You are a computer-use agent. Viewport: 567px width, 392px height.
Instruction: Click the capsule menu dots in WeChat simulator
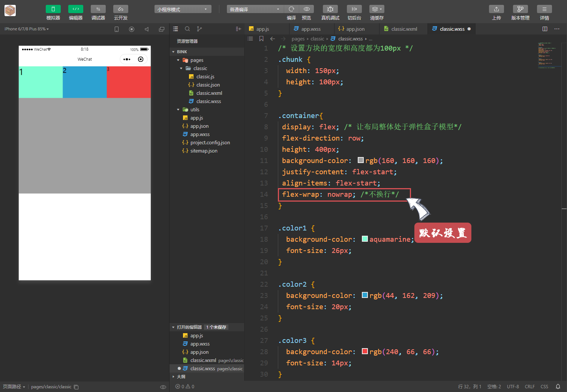click(x=127, y=59)
